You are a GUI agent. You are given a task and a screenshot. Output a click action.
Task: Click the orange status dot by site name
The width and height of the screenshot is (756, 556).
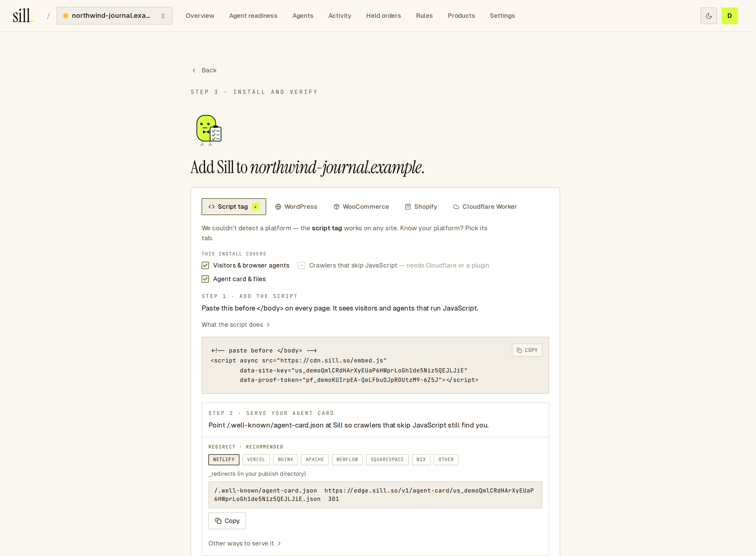(x=66, y=16)
